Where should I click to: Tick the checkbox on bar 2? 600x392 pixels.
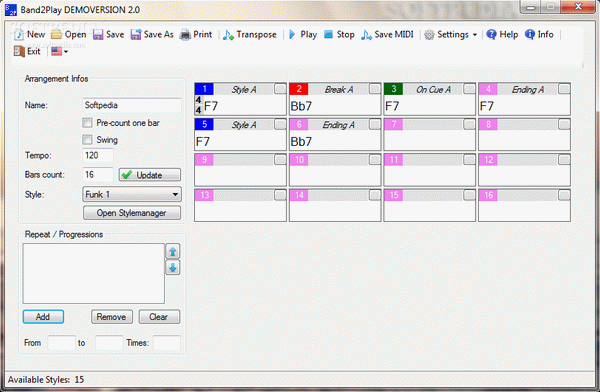click(x=375, y=89)
